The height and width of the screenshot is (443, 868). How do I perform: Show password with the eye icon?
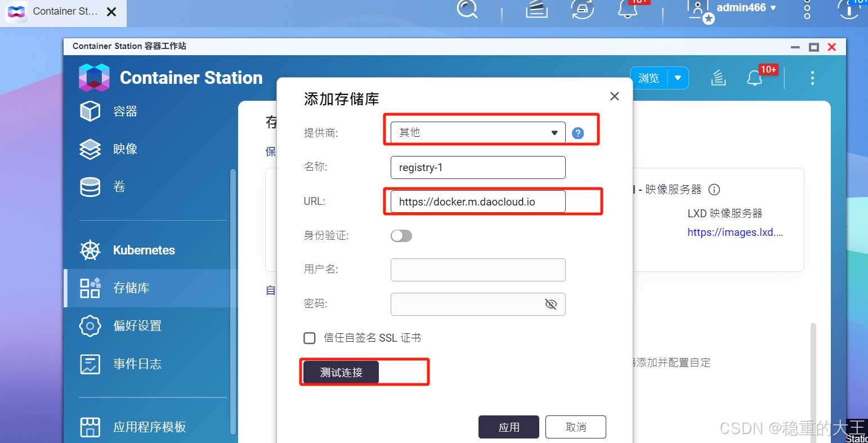(551, 305)
